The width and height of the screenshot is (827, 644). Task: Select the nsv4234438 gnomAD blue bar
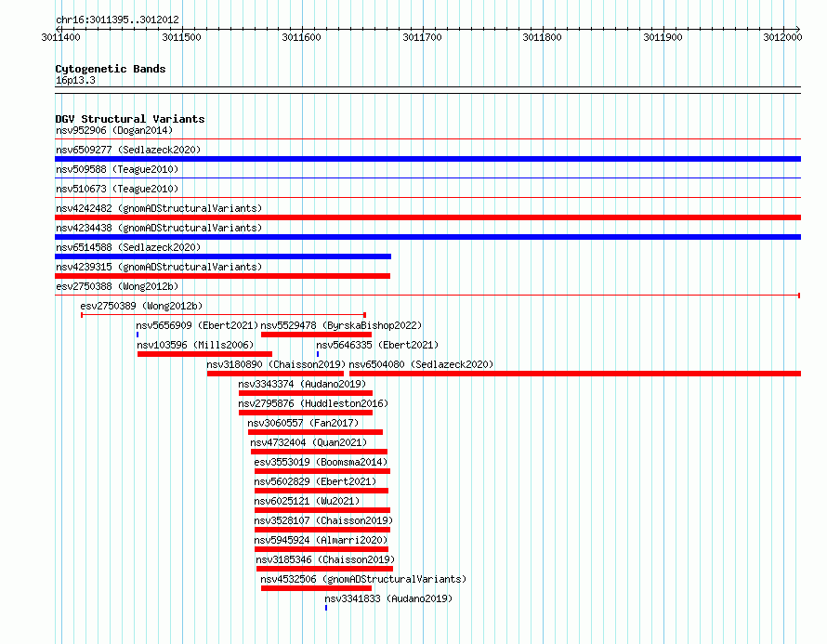pos(427,237)
